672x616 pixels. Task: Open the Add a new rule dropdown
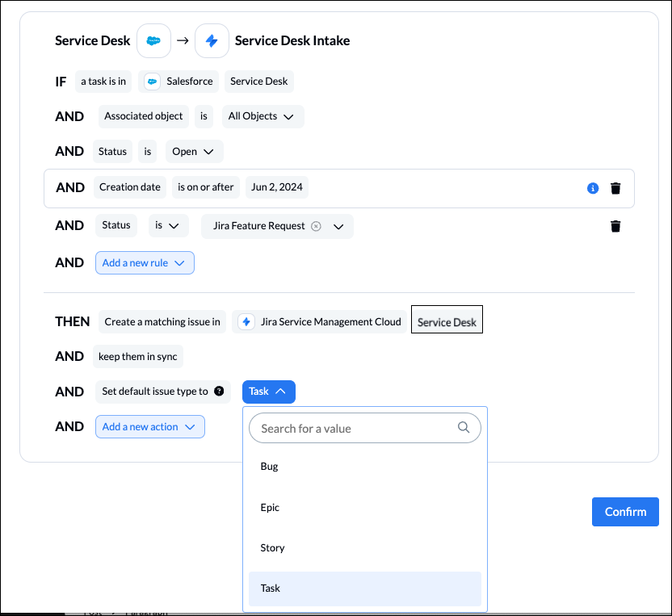(145, 263)
